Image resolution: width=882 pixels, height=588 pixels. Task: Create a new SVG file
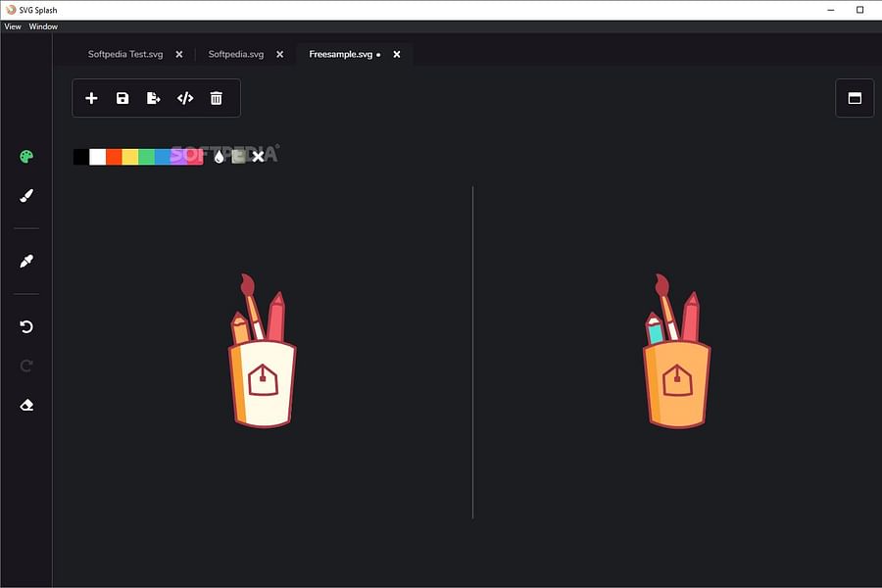click(x=91, y=98)
